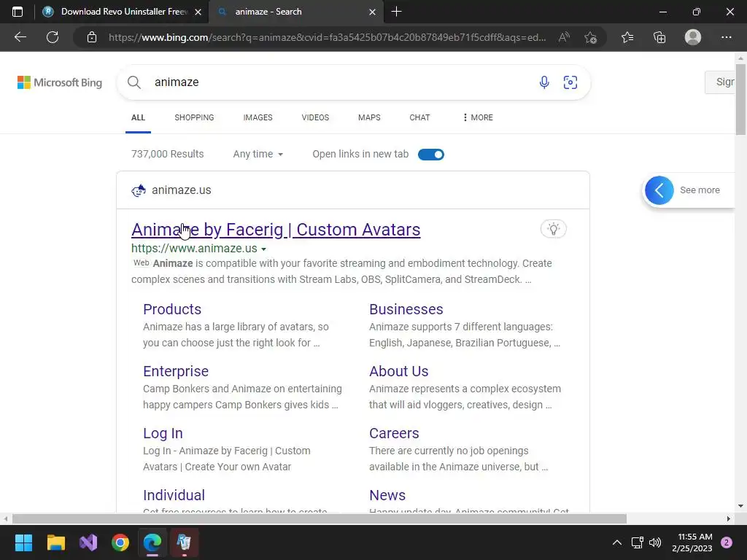
Task: Open the News sitelink
Action: point(387,495)
